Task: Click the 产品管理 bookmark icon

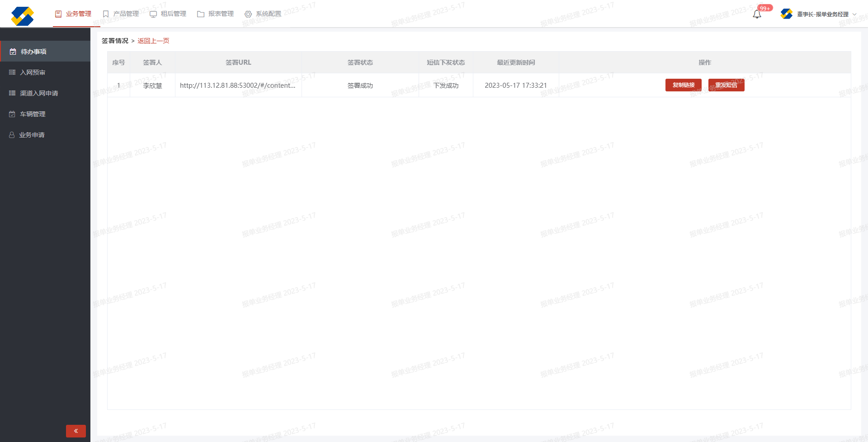Action: 106,14
